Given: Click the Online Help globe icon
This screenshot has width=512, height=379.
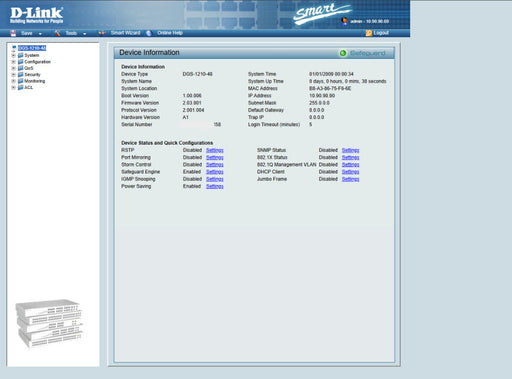Looking at the screenshot, I should click(x=149, y=33).
